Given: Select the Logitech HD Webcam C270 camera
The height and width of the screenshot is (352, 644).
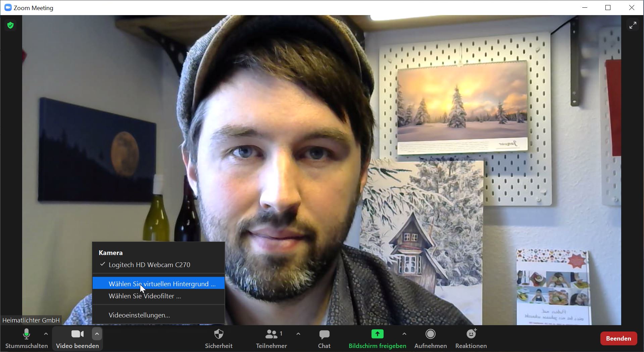Looking at the screenshot, I should click(149, 265).
